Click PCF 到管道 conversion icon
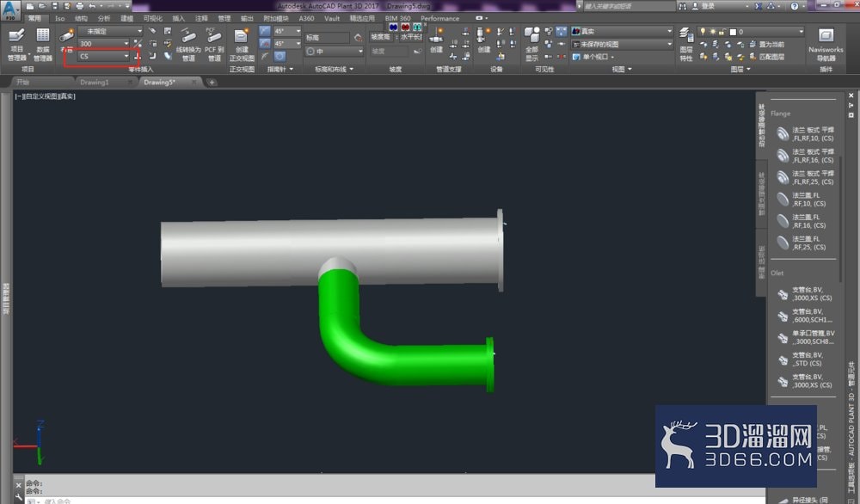The image size is (860, 504). tap(214, 45)
